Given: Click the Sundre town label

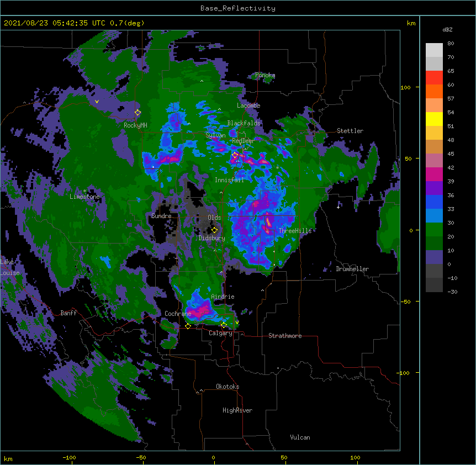Looking at the screenshot, I should point(161,216).
